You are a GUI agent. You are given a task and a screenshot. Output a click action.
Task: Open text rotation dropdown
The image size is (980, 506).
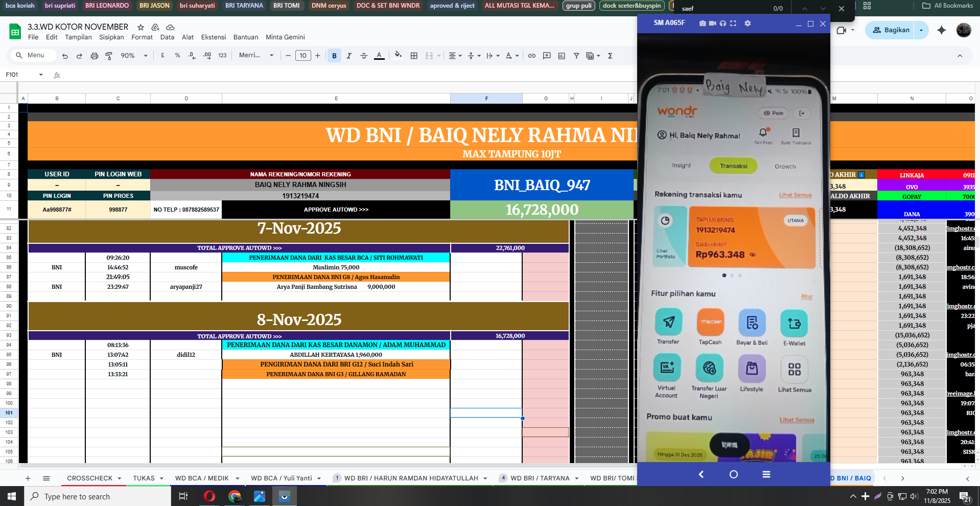pyautogui.click(x=512, y=56)
